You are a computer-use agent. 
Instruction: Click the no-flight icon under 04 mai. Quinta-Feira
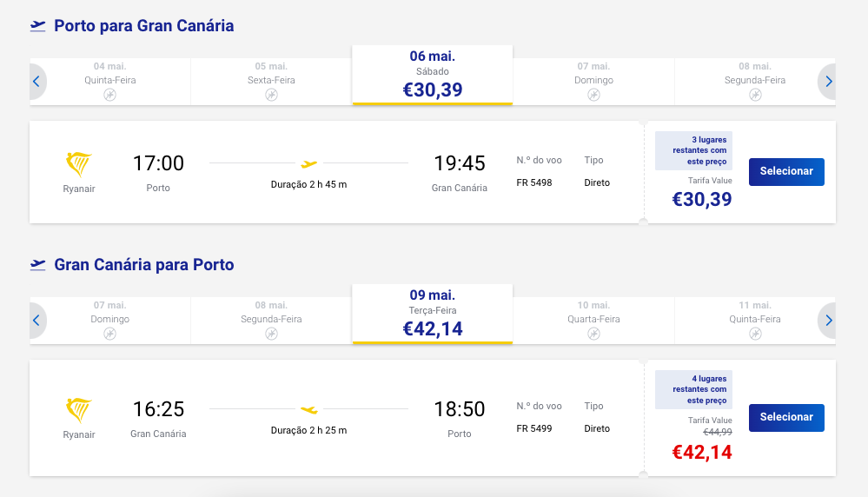point(109,96)
